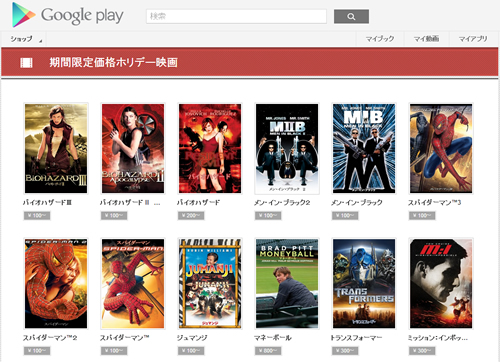Image resolution: width=500 pixels, height=362 pixels.
Task: Click price button under バイオハザードIII
Action: tap(37, 216)
